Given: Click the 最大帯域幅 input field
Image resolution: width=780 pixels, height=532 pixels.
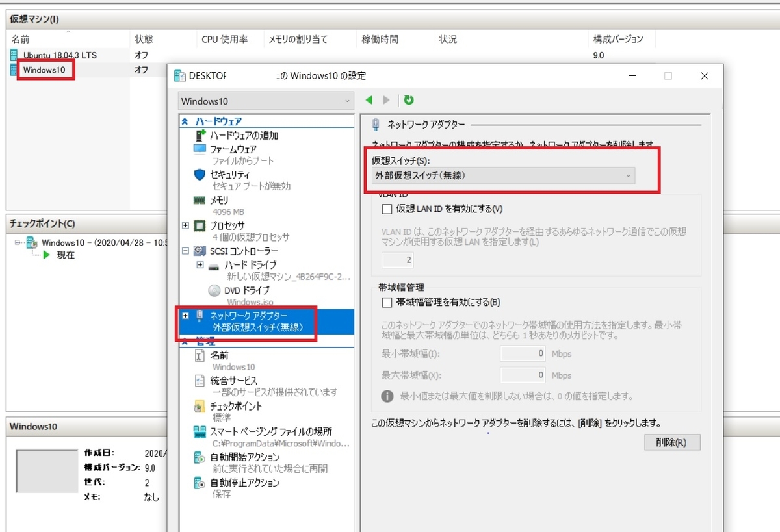Looking at the screenshot, I should pyautogui.click(x=523, y=375).
